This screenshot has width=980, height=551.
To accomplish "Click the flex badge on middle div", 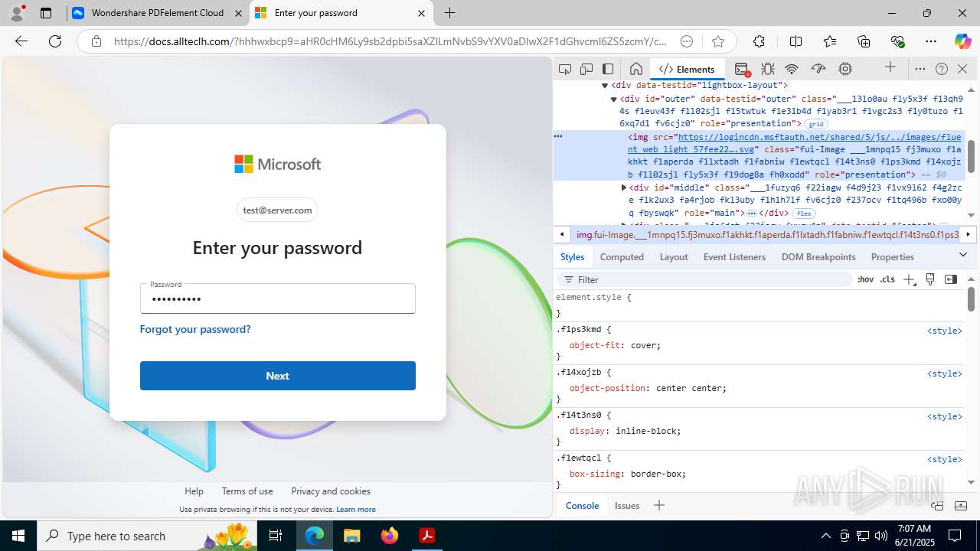I will 804,214.
